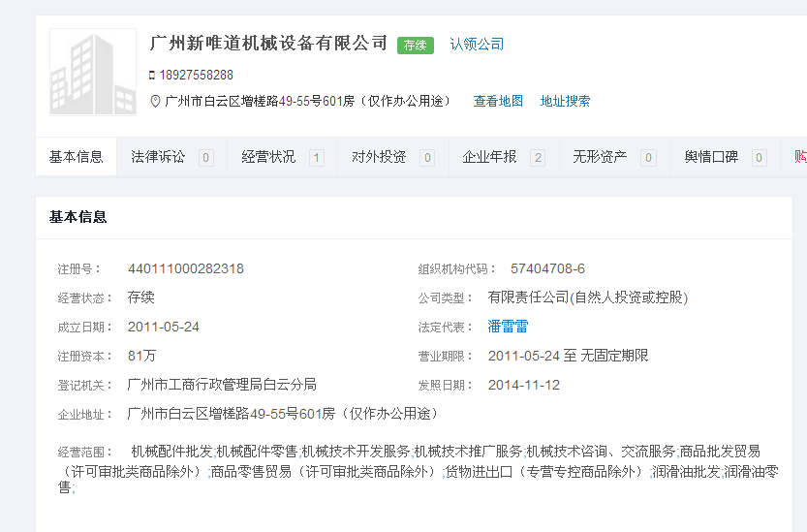Click the company name heading
The image size is (807, 532).
tap(268, 44)
